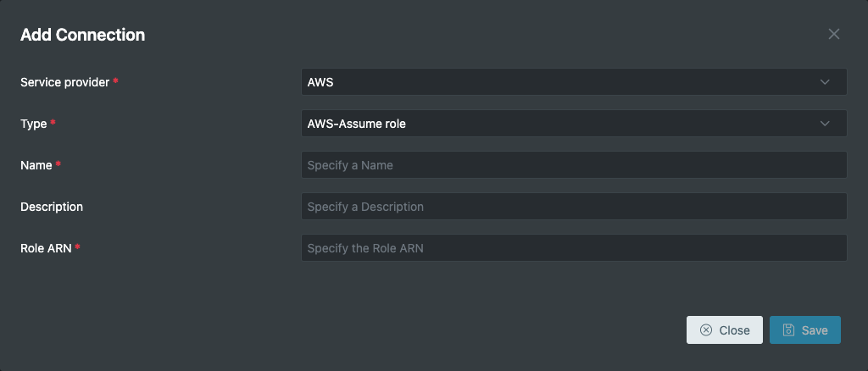Focus the Specify a Description field
868x371 pixels.
click(574, 206)
